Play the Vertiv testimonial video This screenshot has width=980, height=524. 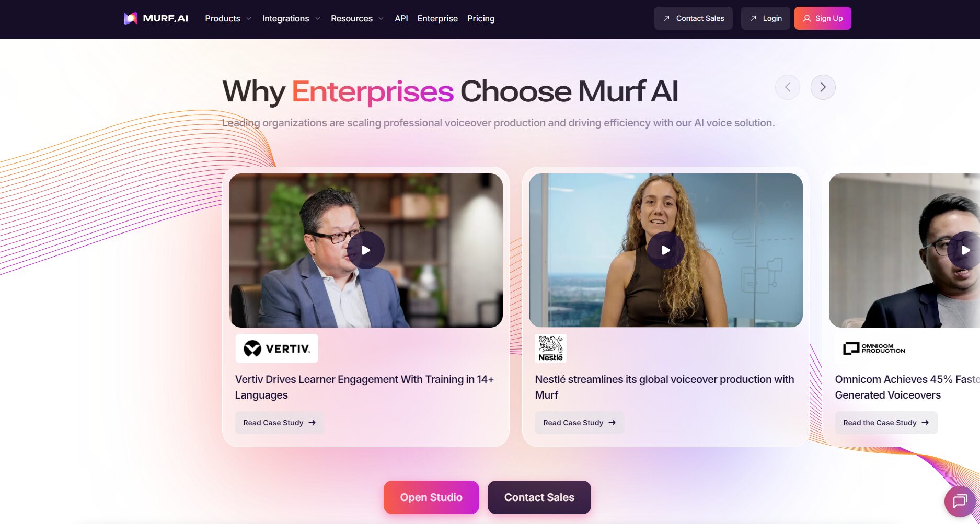366,250
